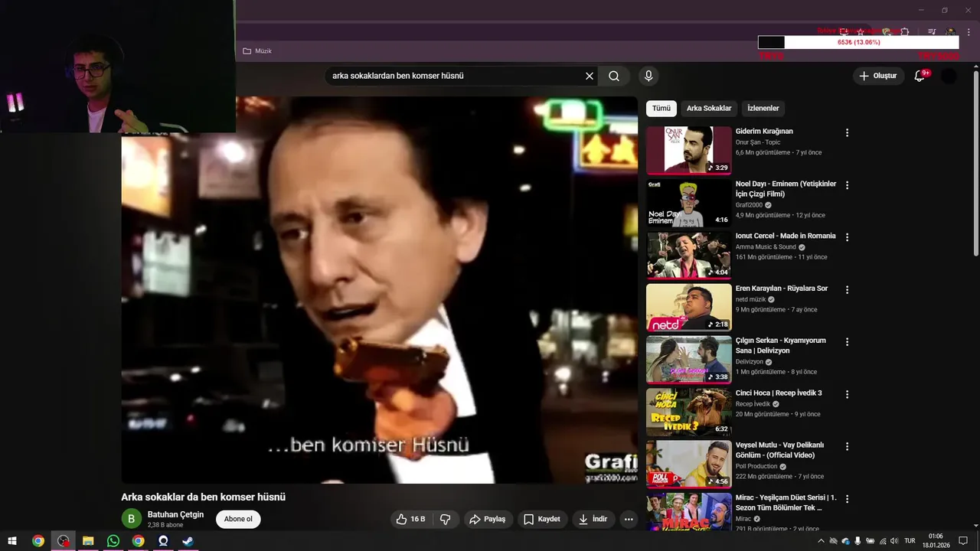
Task: Open options menu for Eren Karayılan video
Action: pos(847,289)
